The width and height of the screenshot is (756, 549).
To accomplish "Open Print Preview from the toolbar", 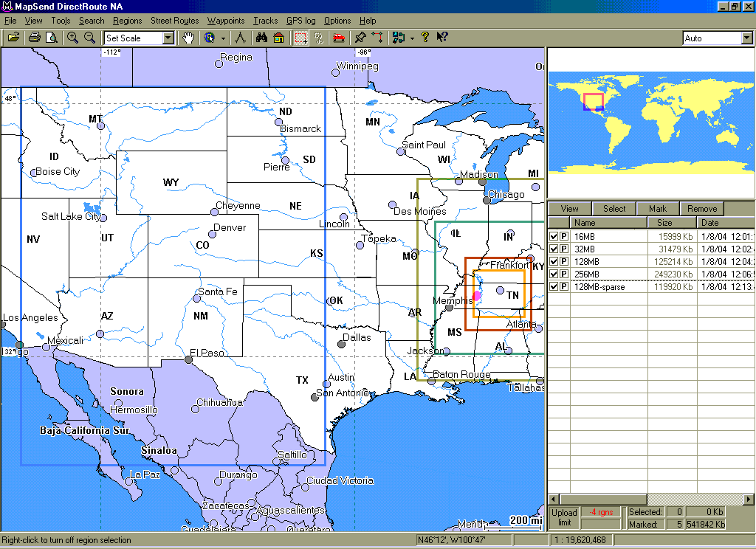I will coord(51,38).
